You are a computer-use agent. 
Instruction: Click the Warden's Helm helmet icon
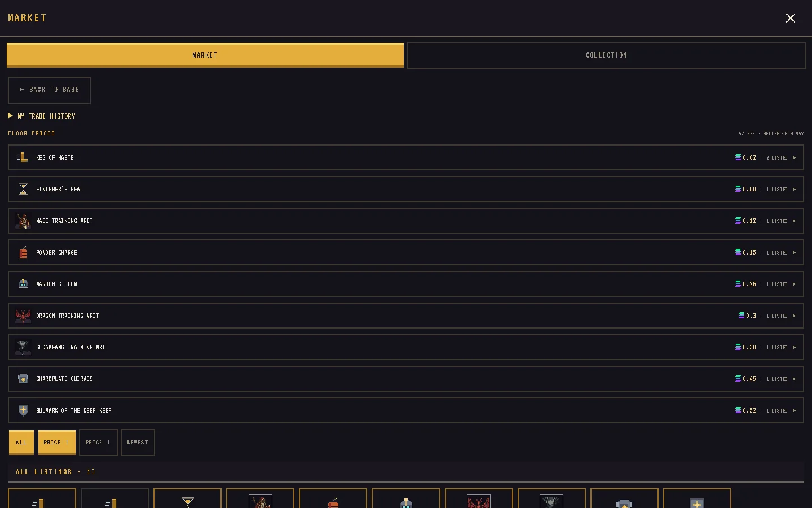coord(23,284)
